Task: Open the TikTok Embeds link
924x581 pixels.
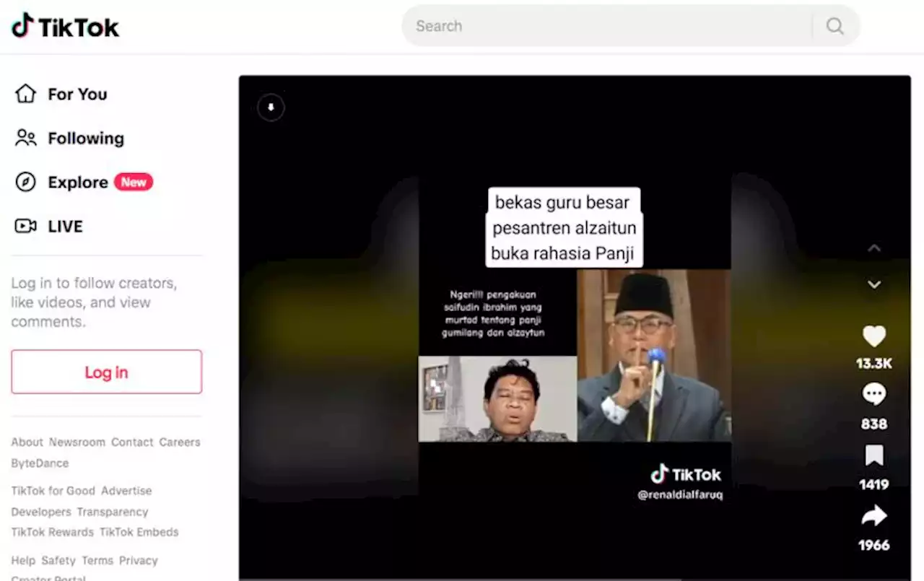Action: 139,532
